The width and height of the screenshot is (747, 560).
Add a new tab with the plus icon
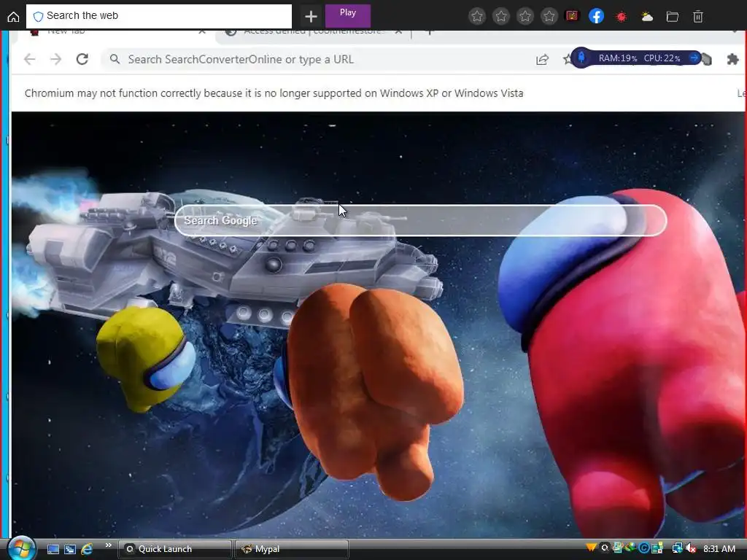click(x=311, y=17)
